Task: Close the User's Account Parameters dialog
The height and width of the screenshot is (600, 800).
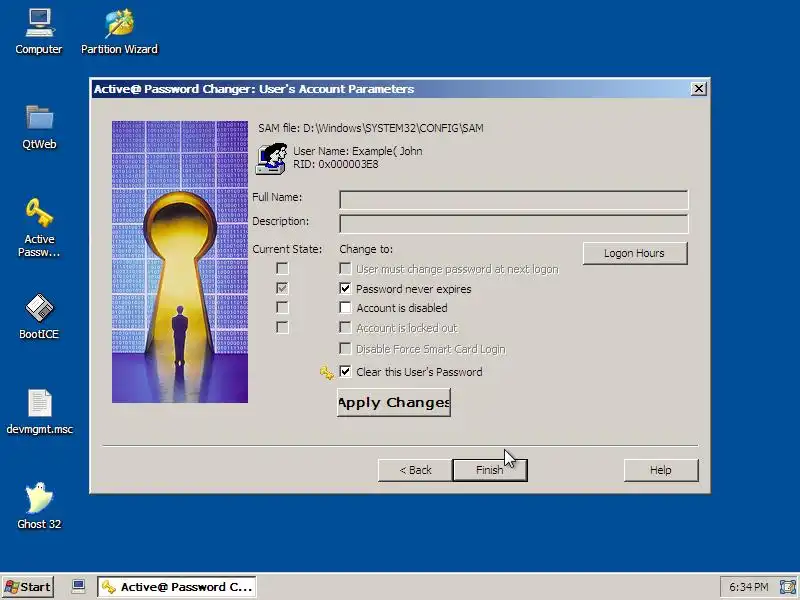Action: (698, 89)
